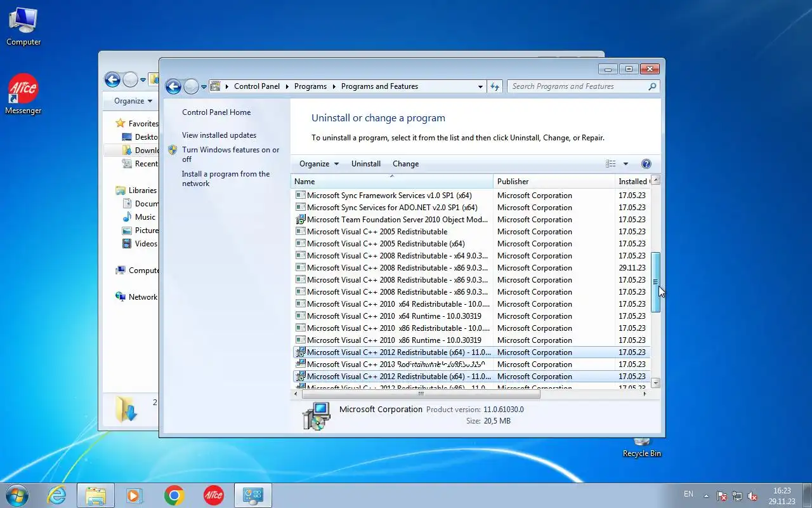This screenshot has width=812, height=508.
Task: Click the Action Center flag tray icon
Action: [722, 496]
